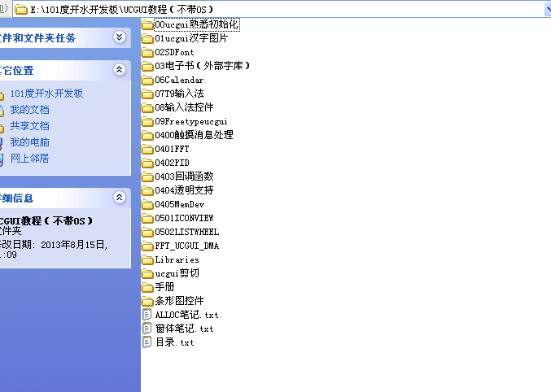Click the 0405MemDev folder name
Viewport: 551px width, 392px height.
[180, 204]
